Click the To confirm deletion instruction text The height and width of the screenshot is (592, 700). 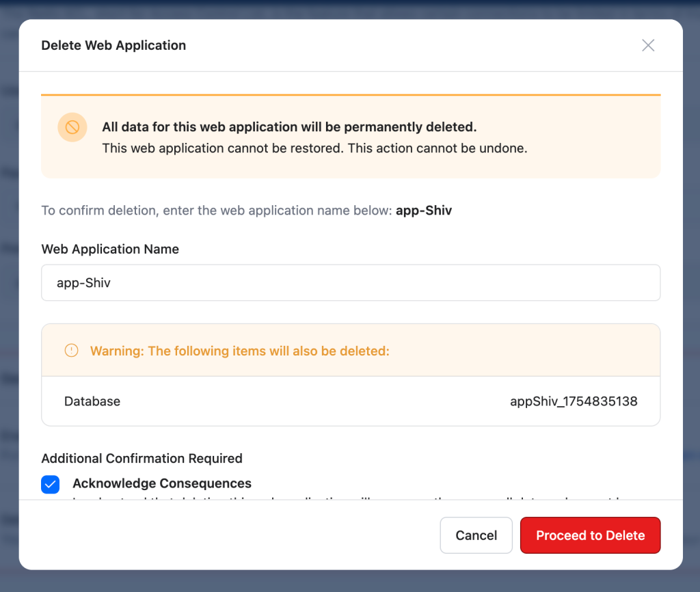pos(217,211)
